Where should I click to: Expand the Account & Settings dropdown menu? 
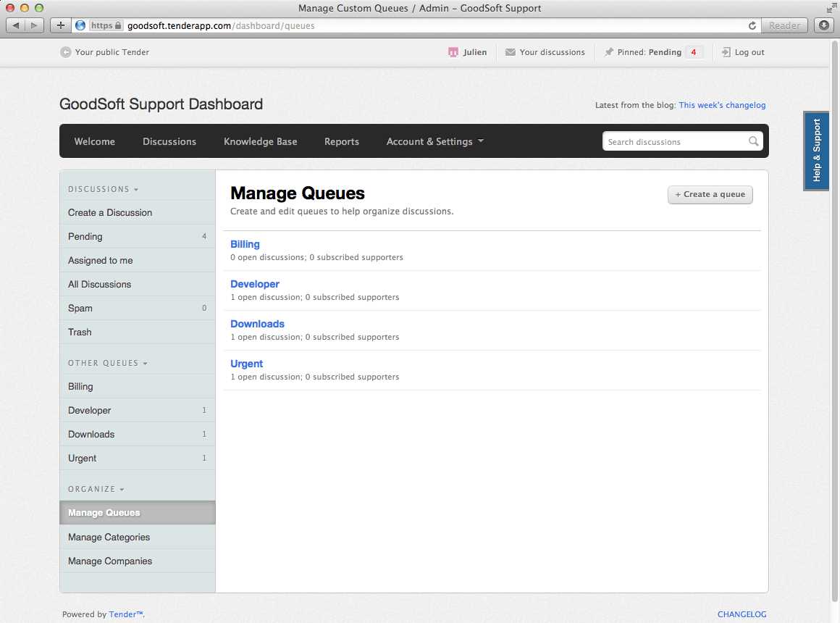tap(434, 141)
